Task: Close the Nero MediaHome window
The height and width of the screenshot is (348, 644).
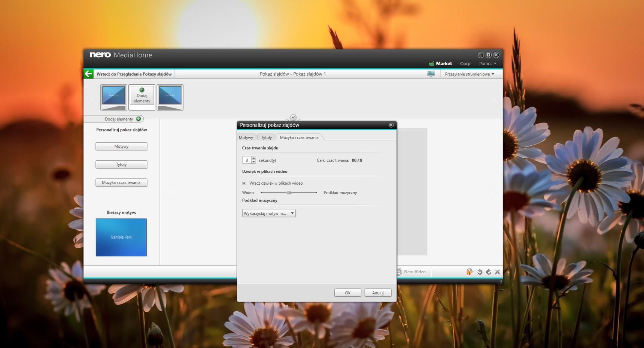Action: [496, 55]
